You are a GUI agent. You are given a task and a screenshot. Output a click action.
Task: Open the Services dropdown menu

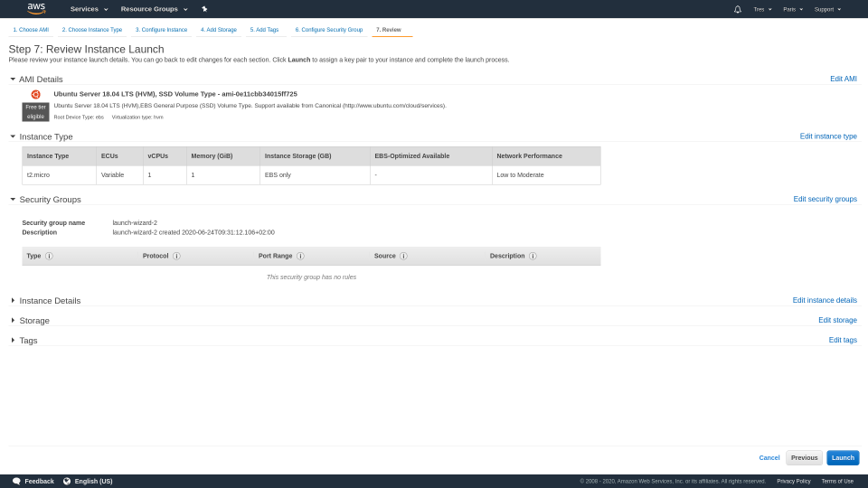(x=90, y=9)
